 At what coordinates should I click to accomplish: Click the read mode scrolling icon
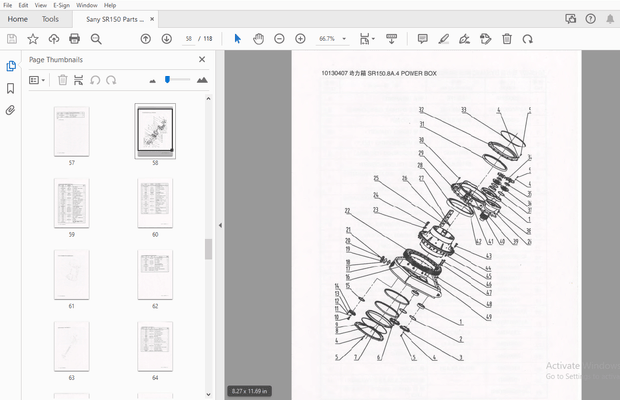coord(391,39)
